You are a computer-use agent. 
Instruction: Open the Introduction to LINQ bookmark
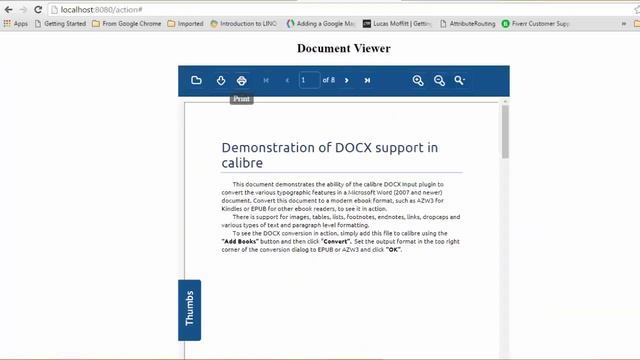click(x=243, y=24)
